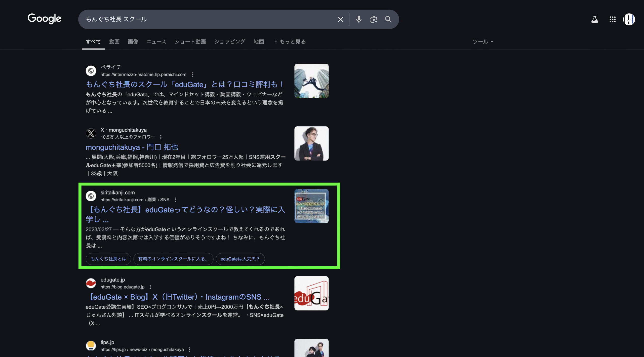Screen dimensions: 644x357
Task: Click the siritaikanji.com globe favicon
Action: [x=91, y=196]
